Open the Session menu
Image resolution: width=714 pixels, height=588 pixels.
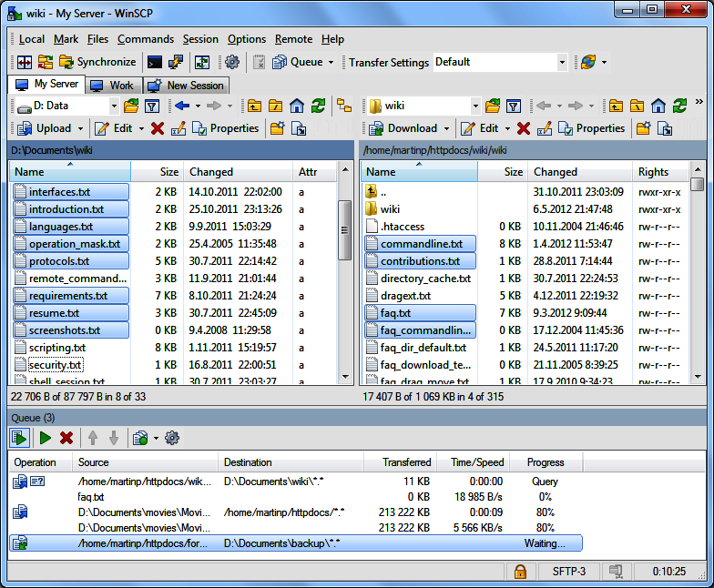(x=200, y=39)
